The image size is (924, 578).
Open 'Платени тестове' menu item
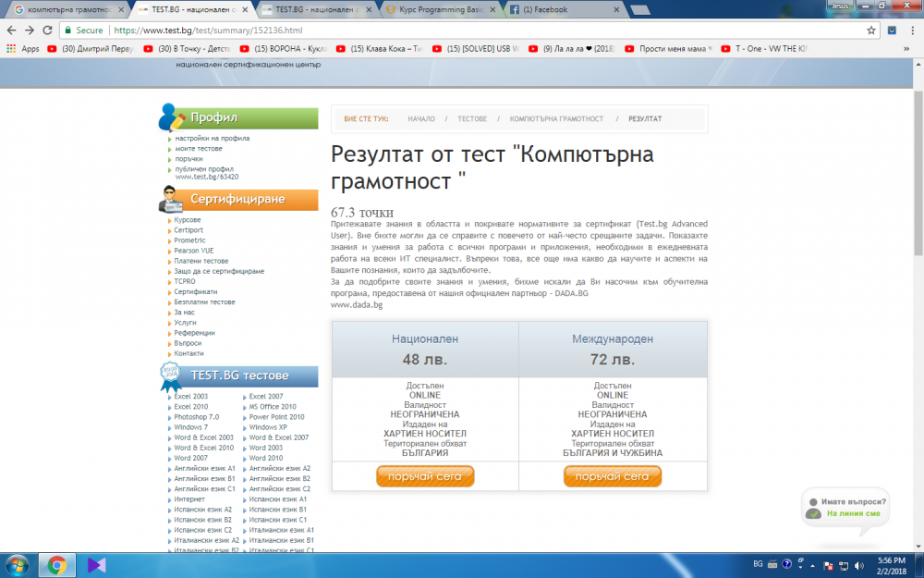pos(201,261)
